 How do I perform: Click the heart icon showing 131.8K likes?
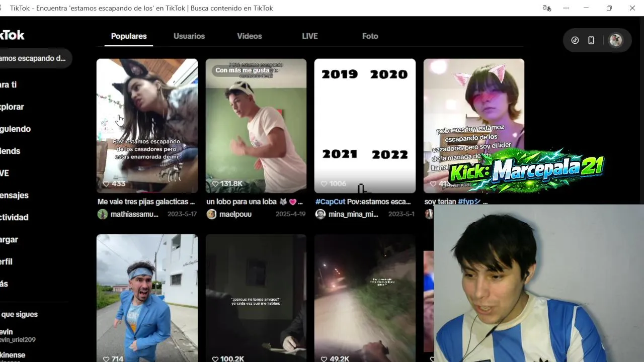tap(215, 184)
